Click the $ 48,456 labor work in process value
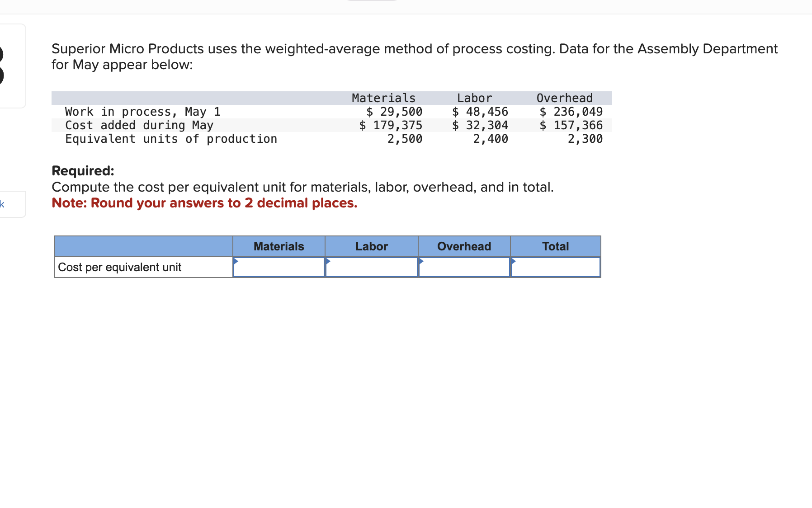This screenshot has height=508, width=812. [x=480, y=112]
